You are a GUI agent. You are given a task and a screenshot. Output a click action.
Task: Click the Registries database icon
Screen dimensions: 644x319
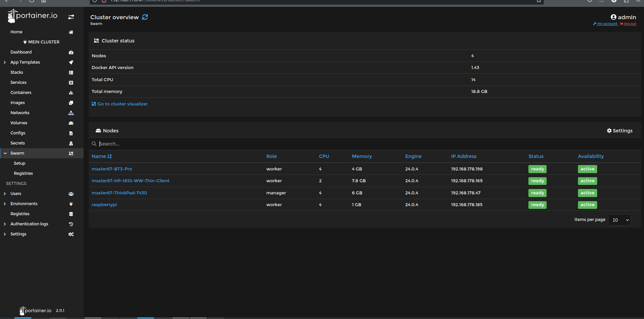coord(71,214)
